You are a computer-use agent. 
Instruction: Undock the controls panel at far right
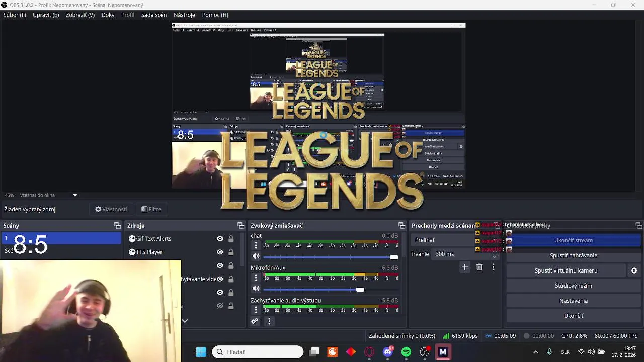(x=639, y=226)
